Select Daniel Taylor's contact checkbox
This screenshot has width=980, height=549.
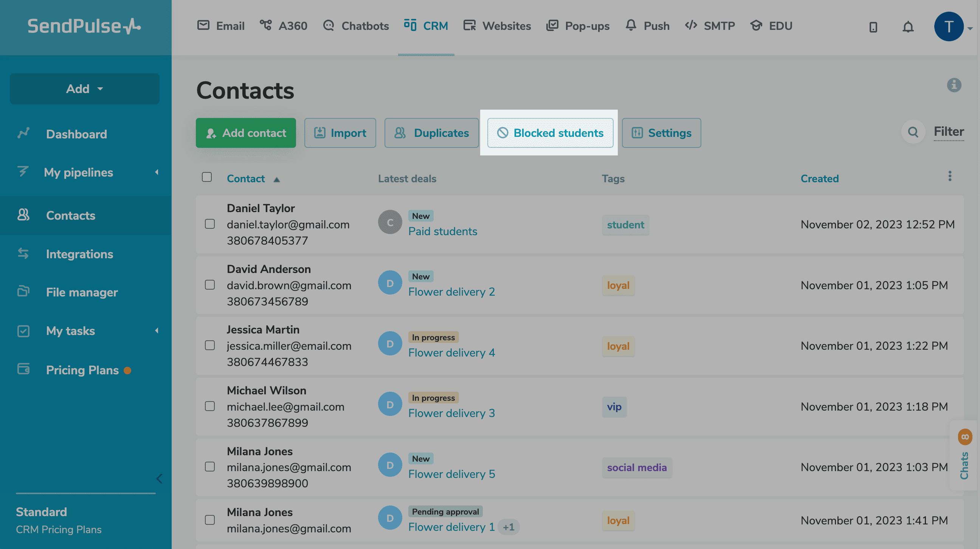209,224
